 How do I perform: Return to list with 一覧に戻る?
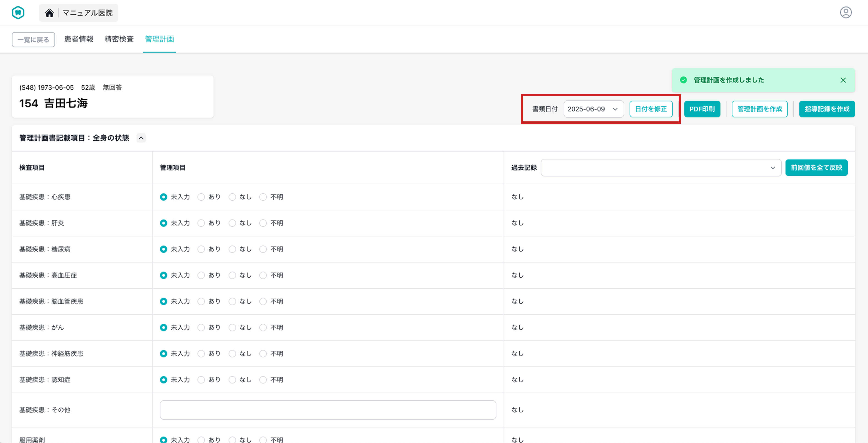(x=33, y=40)
